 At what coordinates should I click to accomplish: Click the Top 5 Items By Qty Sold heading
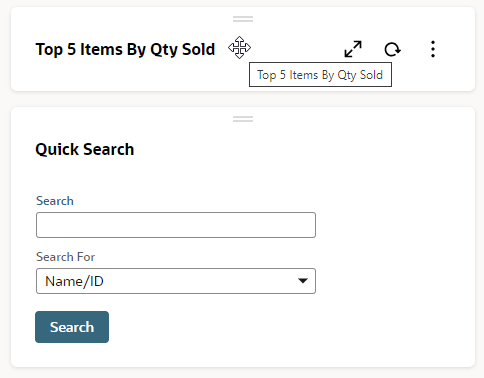tap(125, 49)
